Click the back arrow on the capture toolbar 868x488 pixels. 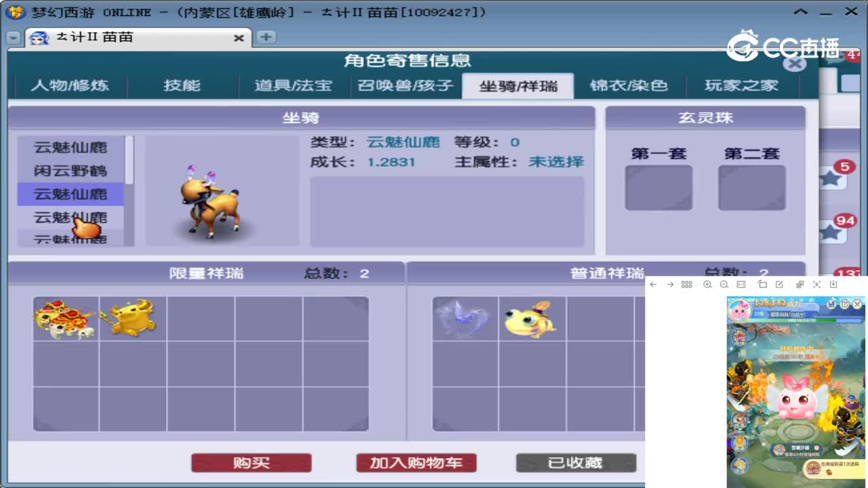pyautogui.click(x=653, y=285)
